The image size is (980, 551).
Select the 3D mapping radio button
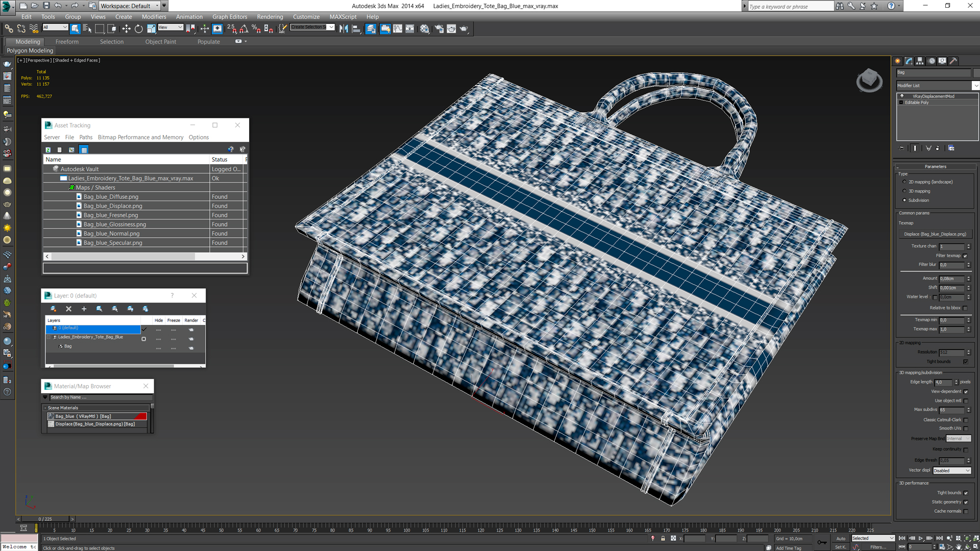[904, 191]
